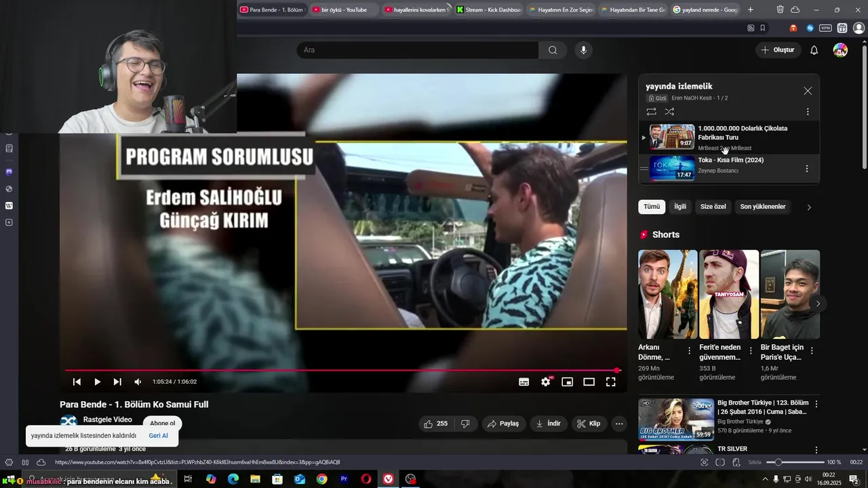The width and height of the screenshot is (868, 488).
Task: Download video via İndir button
Action: coord(549,424)
